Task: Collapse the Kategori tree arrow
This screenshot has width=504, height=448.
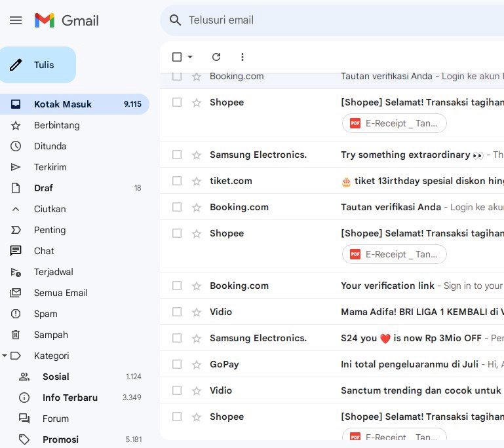Action: pyautogui.click(x=4, y=356)
